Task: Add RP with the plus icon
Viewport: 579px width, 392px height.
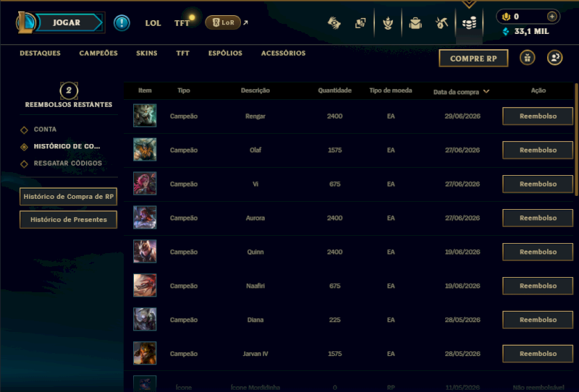Action: click(551, 17)
